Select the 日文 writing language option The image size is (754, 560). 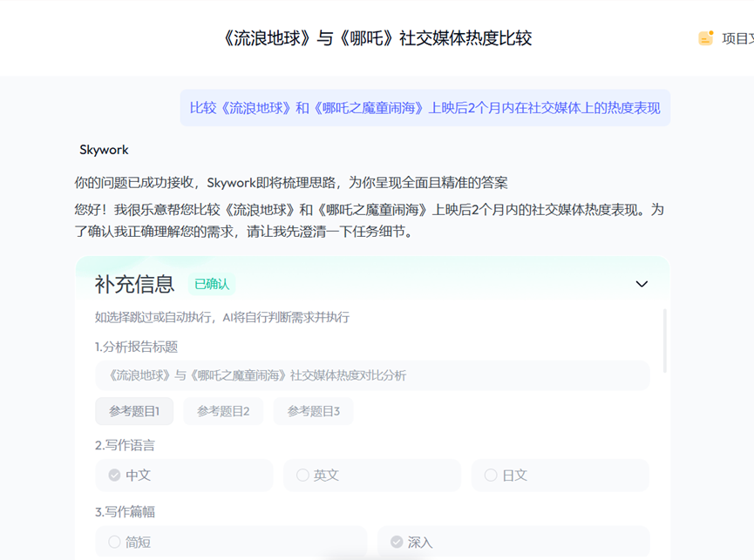click(560, 475)
